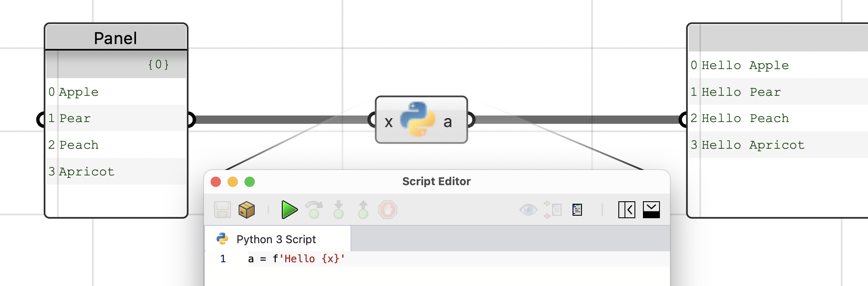Toggle the bottom console panel button
The image size is (868, 286).
(651, 210)
